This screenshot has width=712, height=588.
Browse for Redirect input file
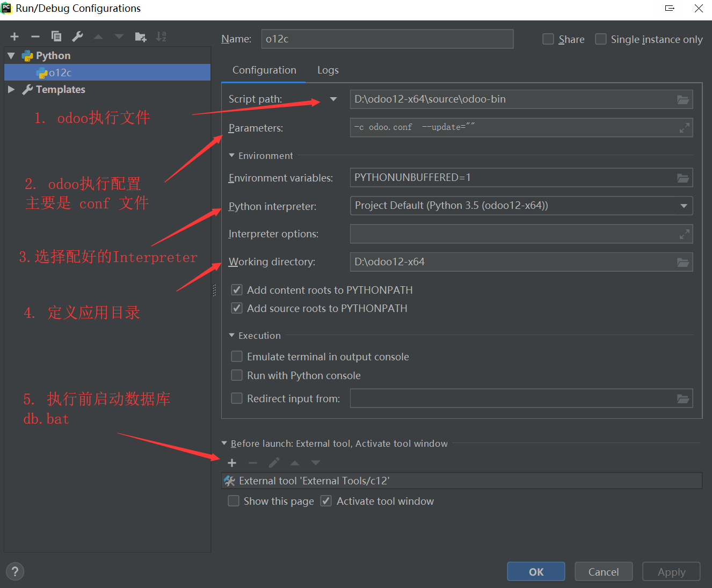coord(683,398)
